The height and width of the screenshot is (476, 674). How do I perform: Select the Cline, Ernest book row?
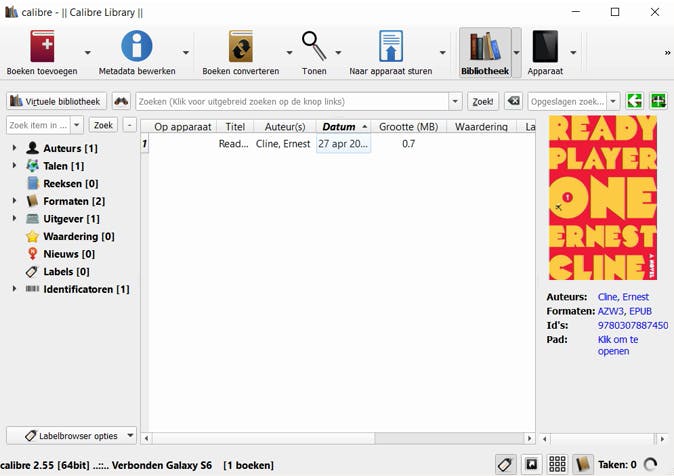(338, 144)
